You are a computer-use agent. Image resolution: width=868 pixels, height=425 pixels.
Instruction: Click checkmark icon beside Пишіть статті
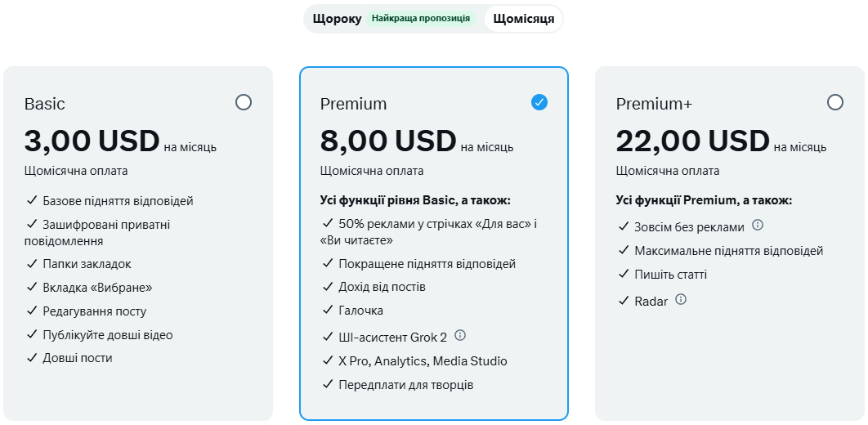tap(624, 275)
